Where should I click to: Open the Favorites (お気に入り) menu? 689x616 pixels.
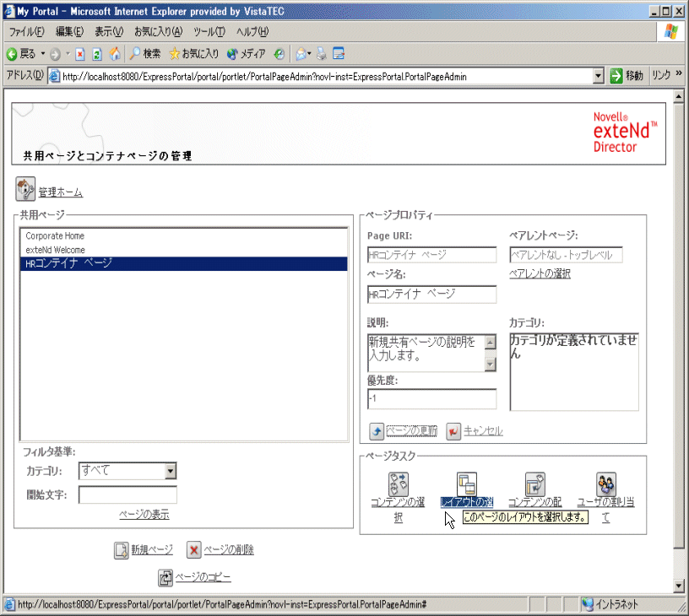pyautogui.click(x=159, y=31)
